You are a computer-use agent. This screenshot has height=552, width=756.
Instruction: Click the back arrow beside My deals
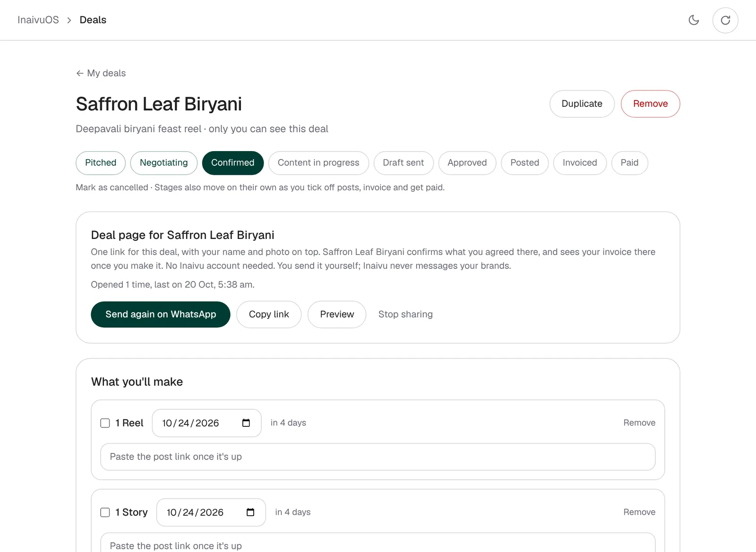(80, 73)
